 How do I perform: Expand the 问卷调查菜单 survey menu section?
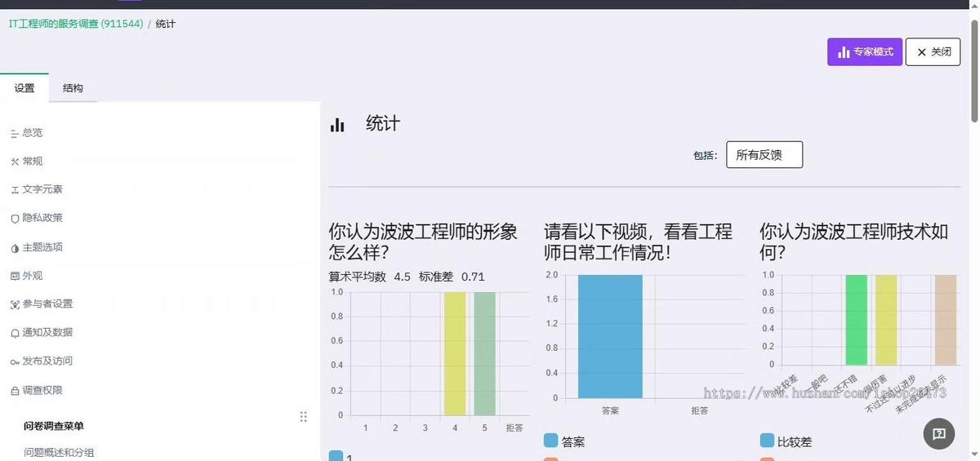(54, 426)
